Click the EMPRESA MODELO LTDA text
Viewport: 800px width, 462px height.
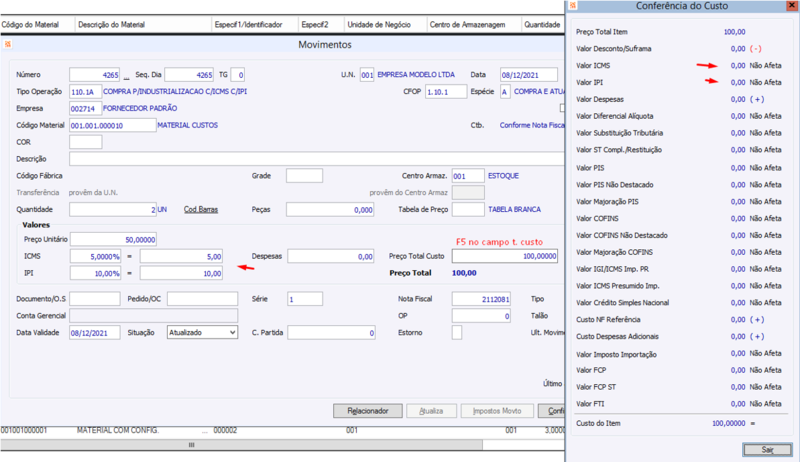(x=416, y=74)
